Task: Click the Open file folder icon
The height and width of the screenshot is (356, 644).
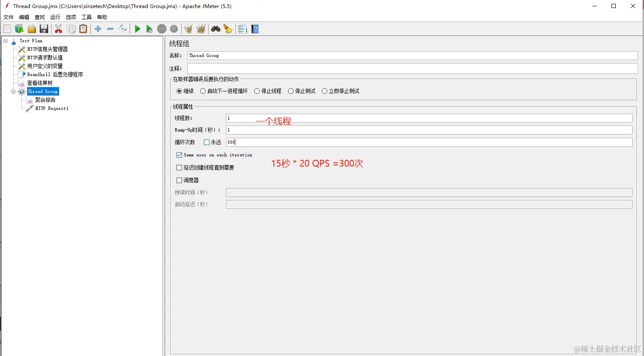Action: tap(32, 29)
